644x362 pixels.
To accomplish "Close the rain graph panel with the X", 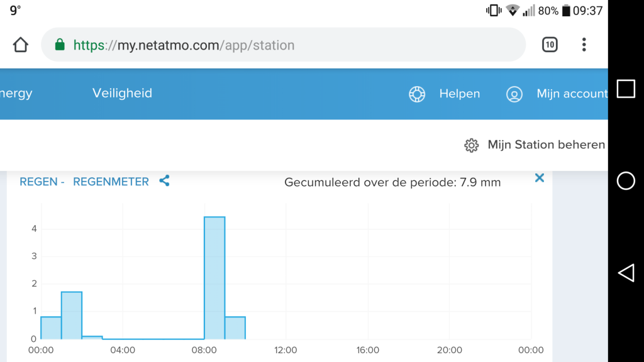I will click(539, 178).
